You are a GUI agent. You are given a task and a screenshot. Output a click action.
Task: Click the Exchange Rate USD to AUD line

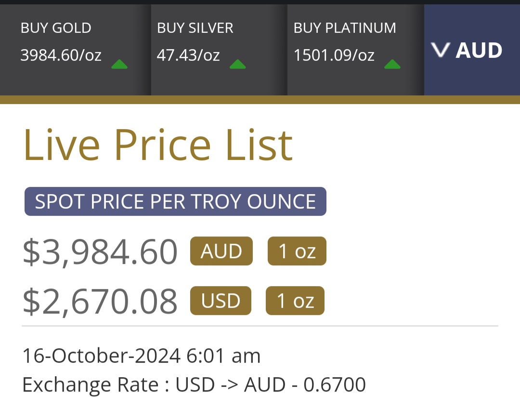[x=194, y=384]
